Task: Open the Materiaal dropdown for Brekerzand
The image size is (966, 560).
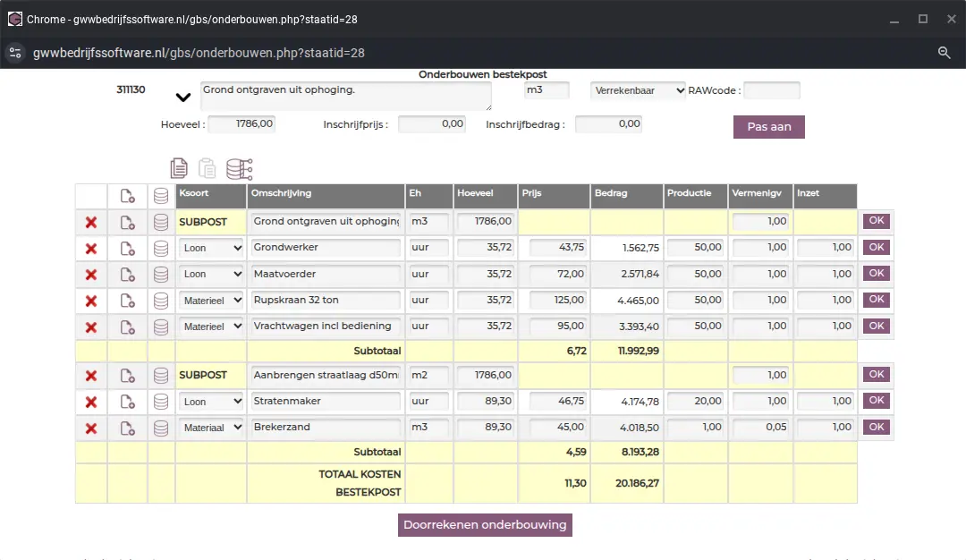Action: point(211,428)
